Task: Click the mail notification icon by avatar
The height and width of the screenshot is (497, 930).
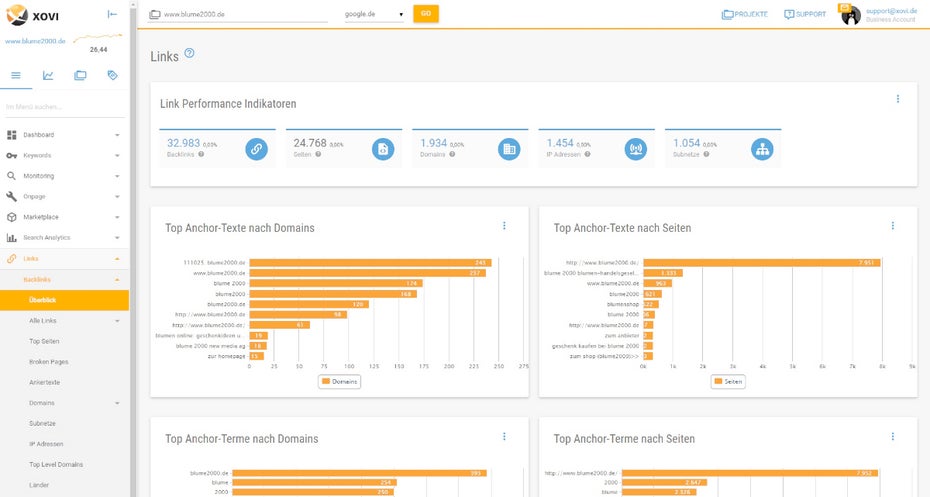Action: (x=844, y=8)
